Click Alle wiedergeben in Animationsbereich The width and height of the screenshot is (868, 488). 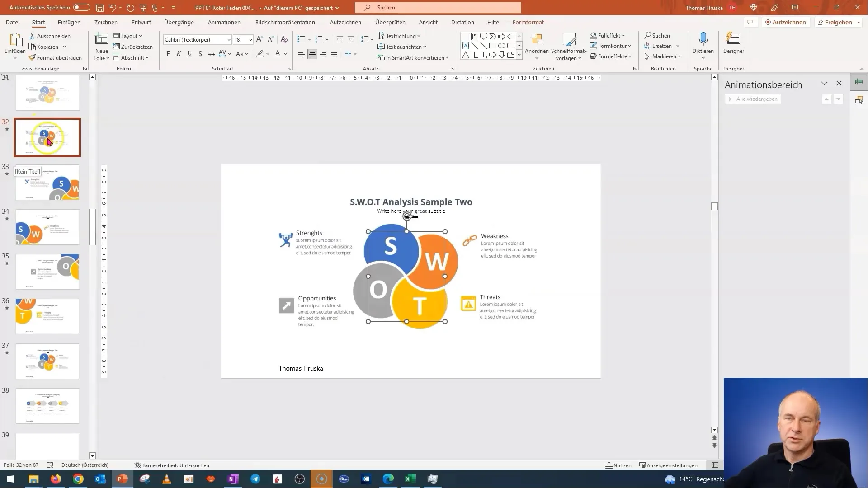tap(754, 99)
